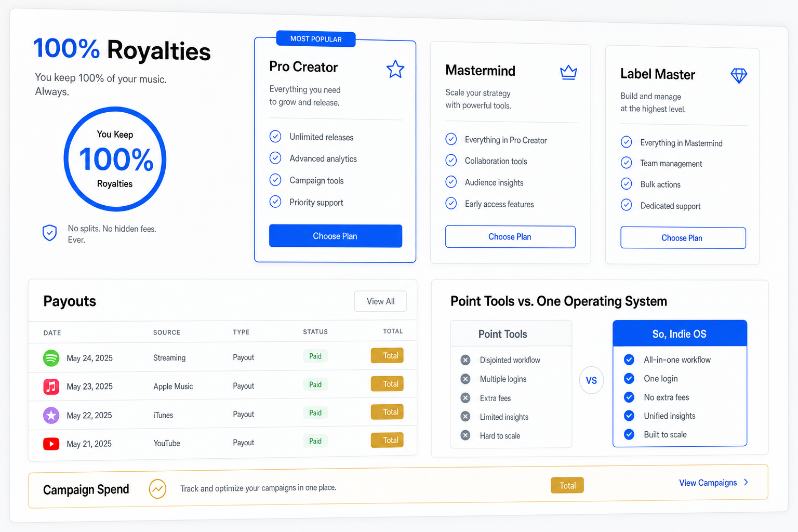The image size is (798, 532).
Task: Click the check beside Advanced analytics
Action: point(275,158)
